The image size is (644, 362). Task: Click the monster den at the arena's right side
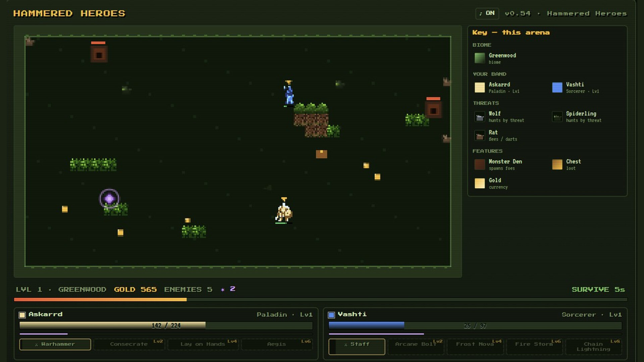[x=433, y=109]
